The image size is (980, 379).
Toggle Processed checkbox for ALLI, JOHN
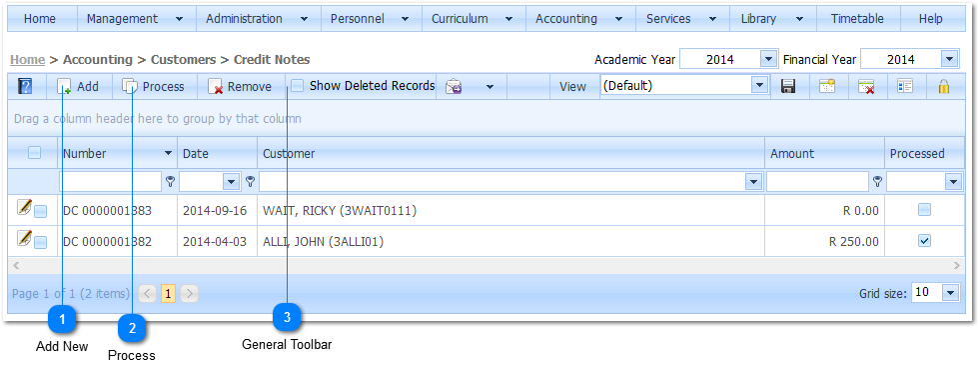coord(924,240)
